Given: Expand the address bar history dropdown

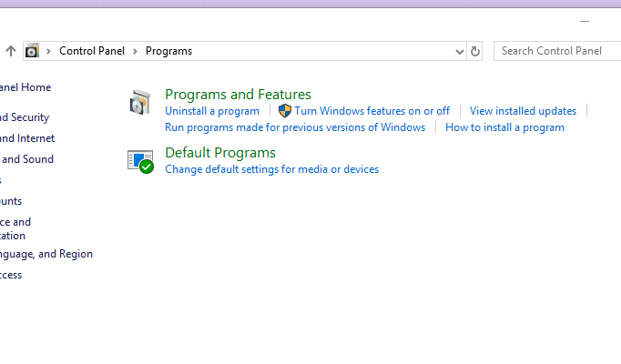Looking at the screenshot, I should (460, 52).
